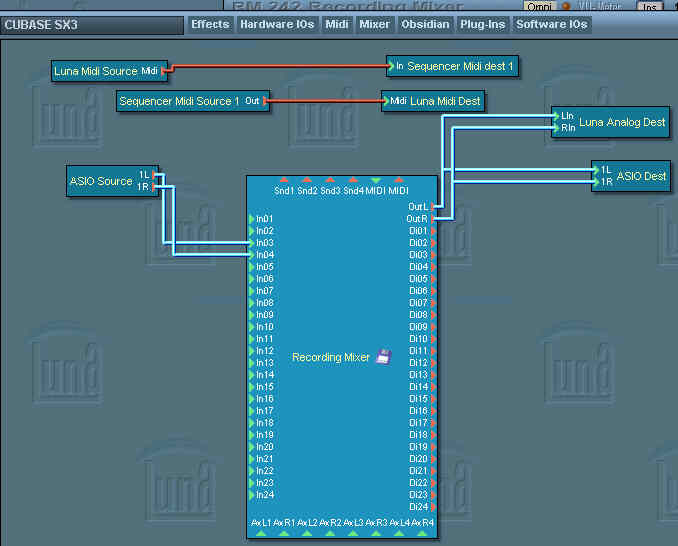This screenshot has width=678, height=546.
Task: Click the AxL3 aux return port
Action: (x=353, y=534)
